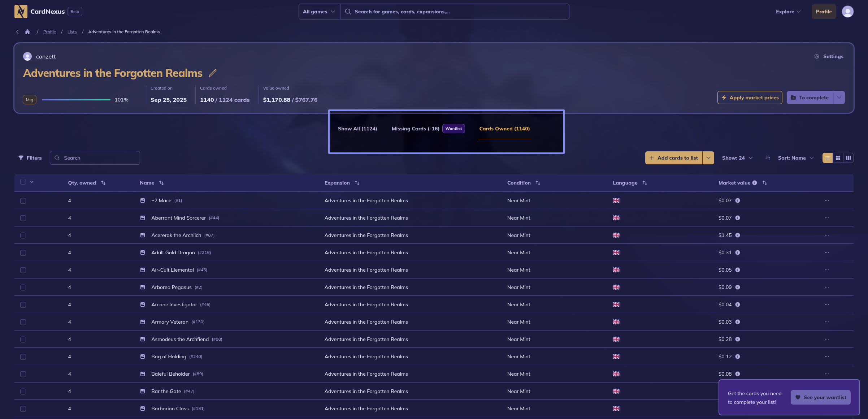Toggle the select-all checkbox in table header
868x419 pixels.
tap(23, 182)
